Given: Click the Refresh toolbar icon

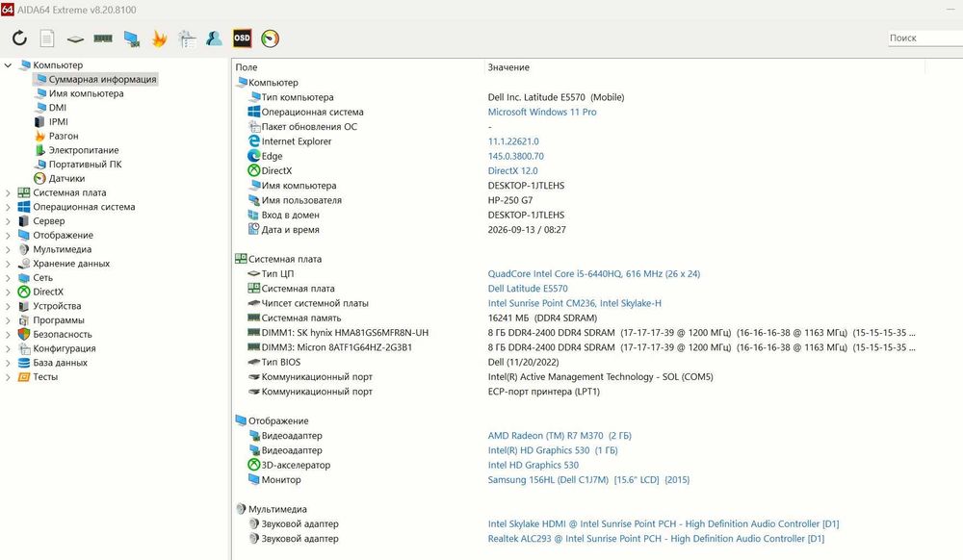Looking at the screenshot, I should (19, 38).
